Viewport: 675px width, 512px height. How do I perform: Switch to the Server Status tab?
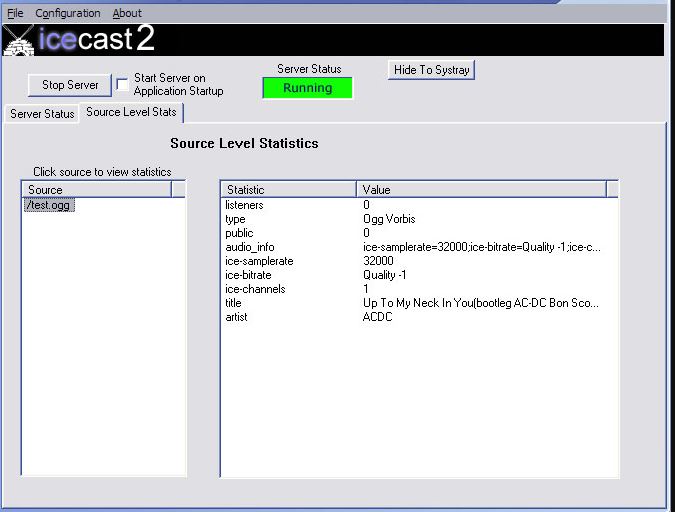point(42,114)
